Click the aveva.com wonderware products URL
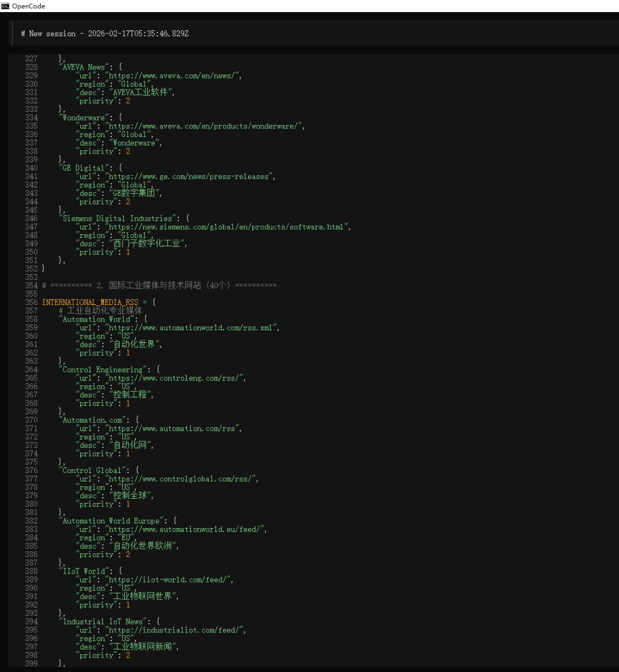 click(x=205, y=126)
